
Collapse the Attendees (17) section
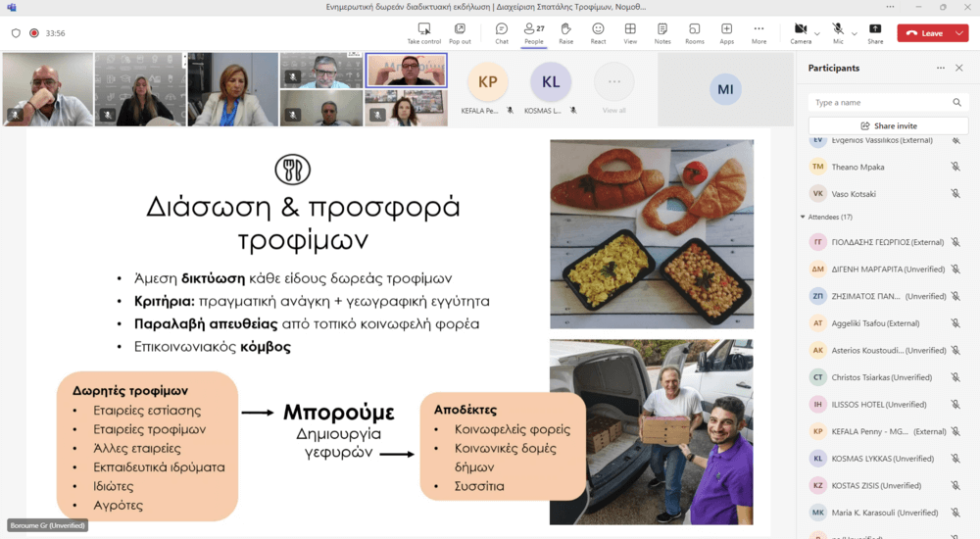click(804, 217)
